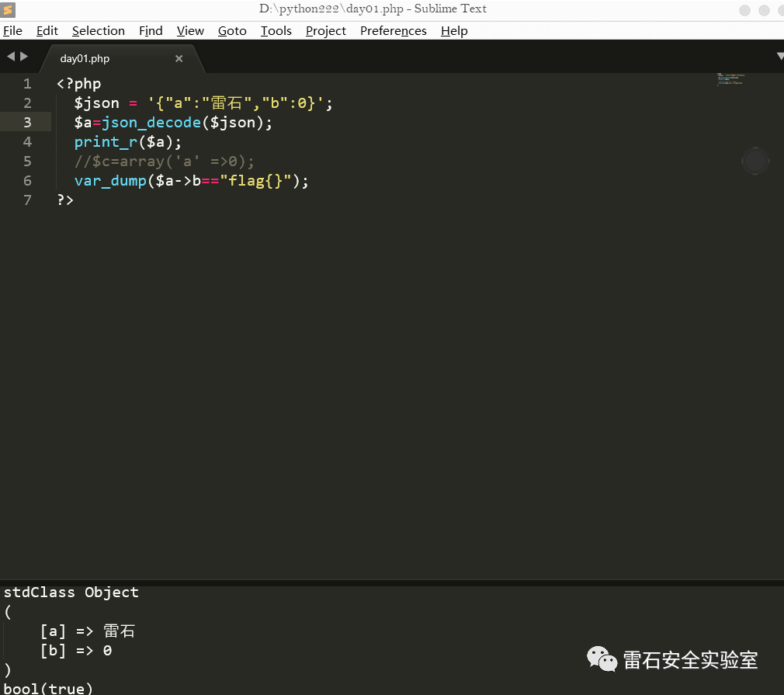Viewport: 784px width, 695px height.
Task: Open the Help menu
Action: (x=454, y=31)
